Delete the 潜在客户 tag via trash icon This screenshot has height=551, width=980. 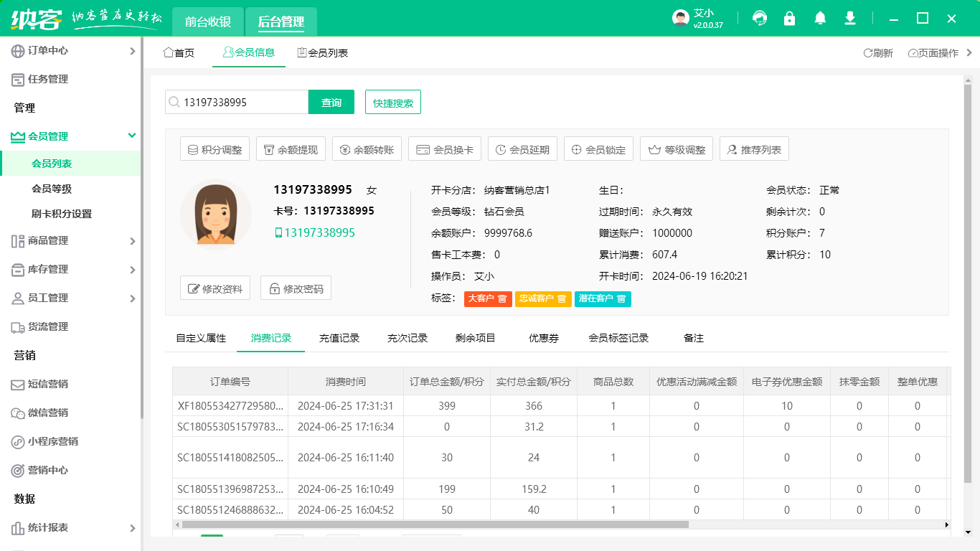[621, 298]
